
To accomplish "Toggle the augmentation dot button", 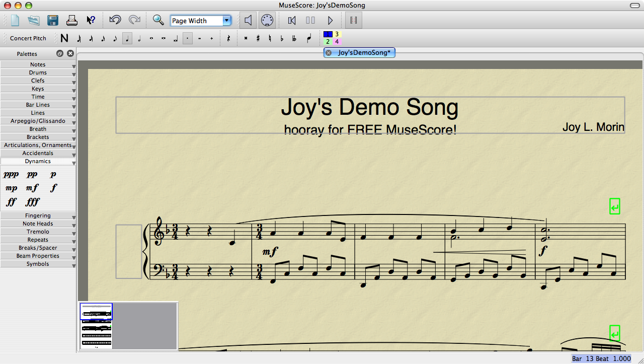I will [x=188, y=38].
